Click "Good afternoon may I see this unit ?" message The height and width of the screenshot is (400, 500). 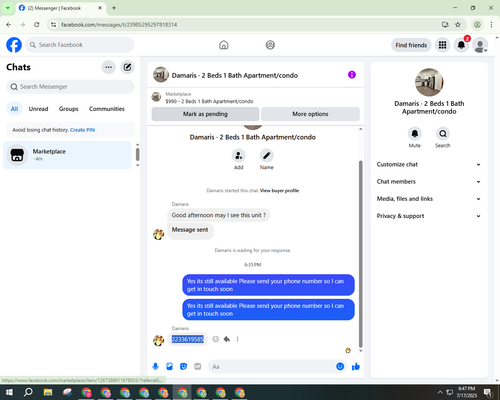click(219, 215)
